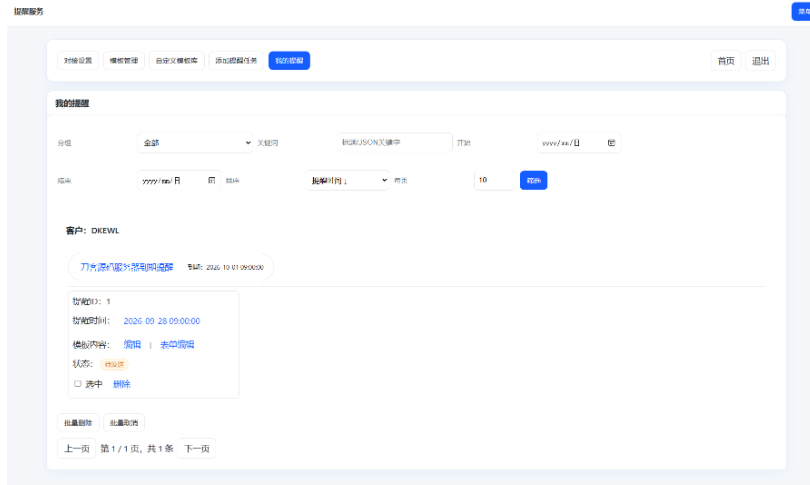The width and height of the screenshot is (810, 485).
Task: Go to the 自定义模板库 tab
Action: point(177,60)
